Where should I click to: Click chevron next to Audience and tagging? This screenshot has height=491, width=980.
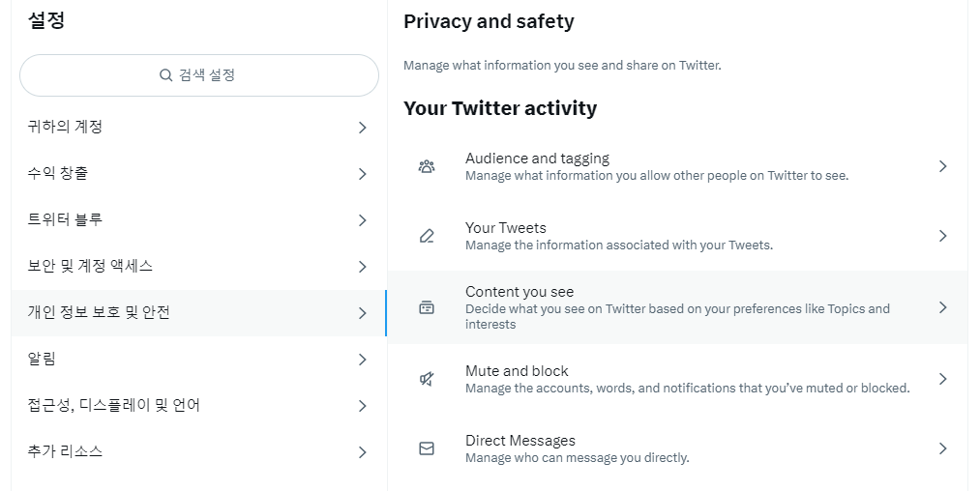[942, 166]
